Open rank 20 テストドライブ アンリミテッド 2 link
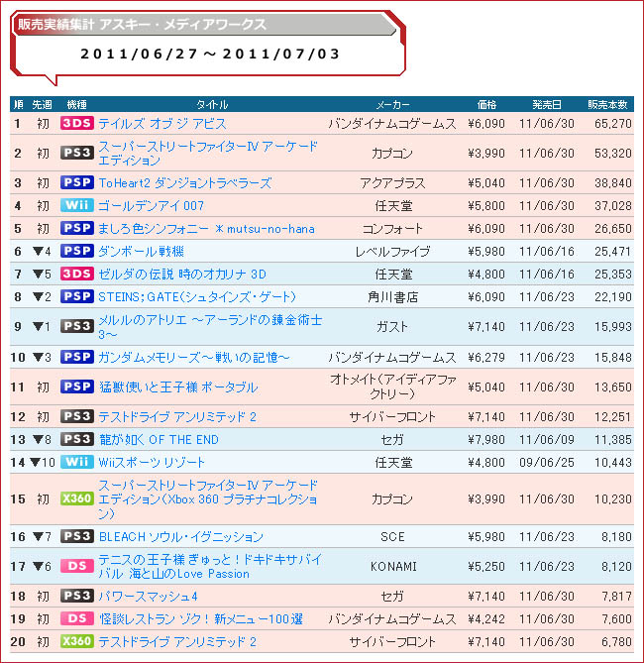644x663 pixels. [177, 642]
